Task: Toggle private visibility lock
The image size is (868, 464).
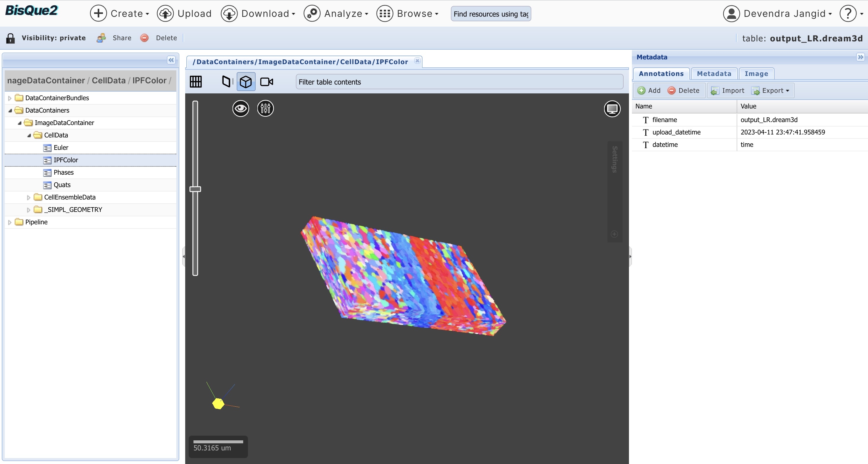Action: (11, 38)
